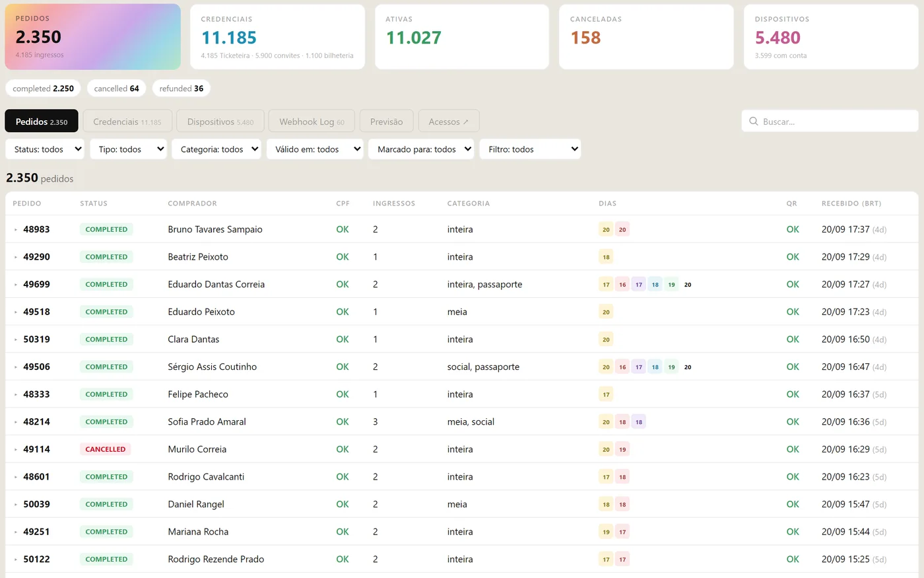Expand order 49114 row arrow
Image resolution: width=924 pixels, height=578 pixels.
[16, 450]
